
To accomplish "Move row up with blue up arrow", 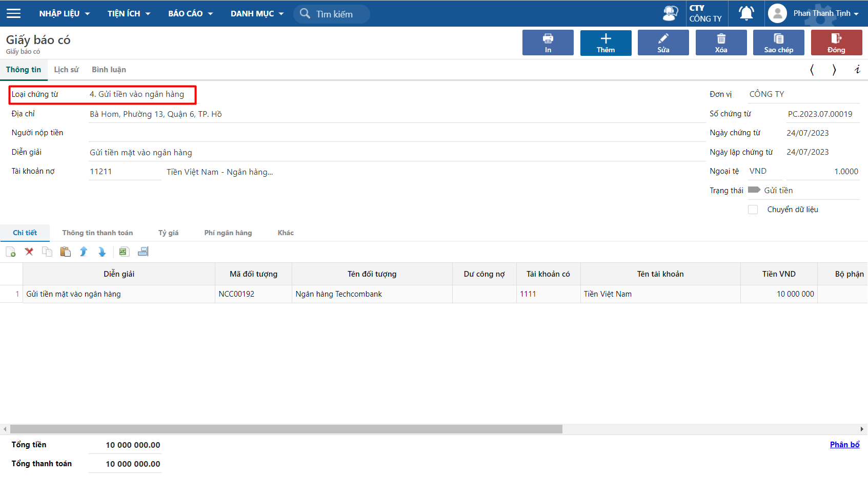I will coord(84,252).
